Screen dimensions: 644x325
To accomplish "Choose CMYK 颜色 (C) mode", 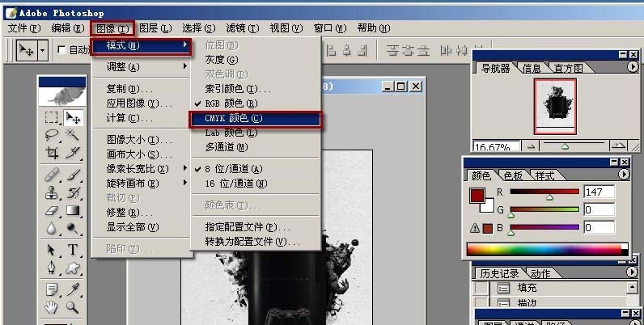I will point(256,119).
